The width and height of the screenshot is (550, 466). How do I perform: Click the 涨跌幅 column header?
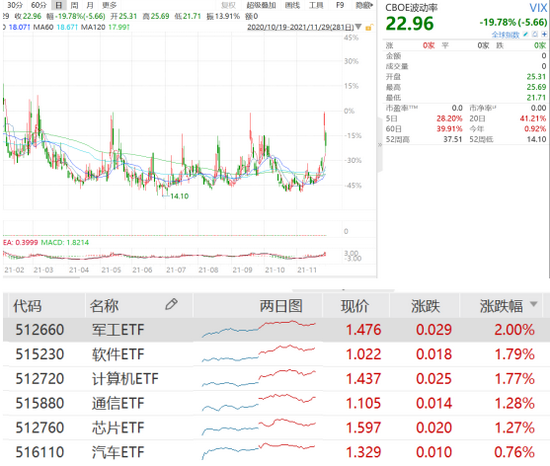coord(501,306)
